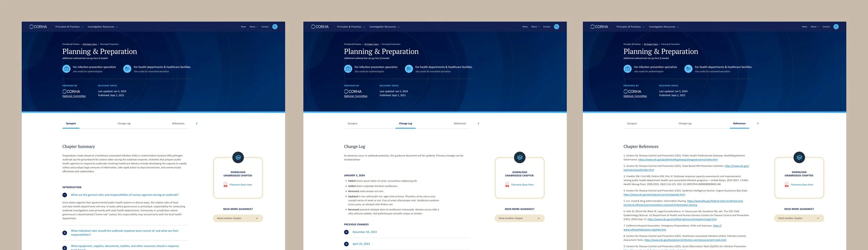868x250 pixels.
Task: Click the next-tab arrow on right page tab bar
Action: coord(758,123)
